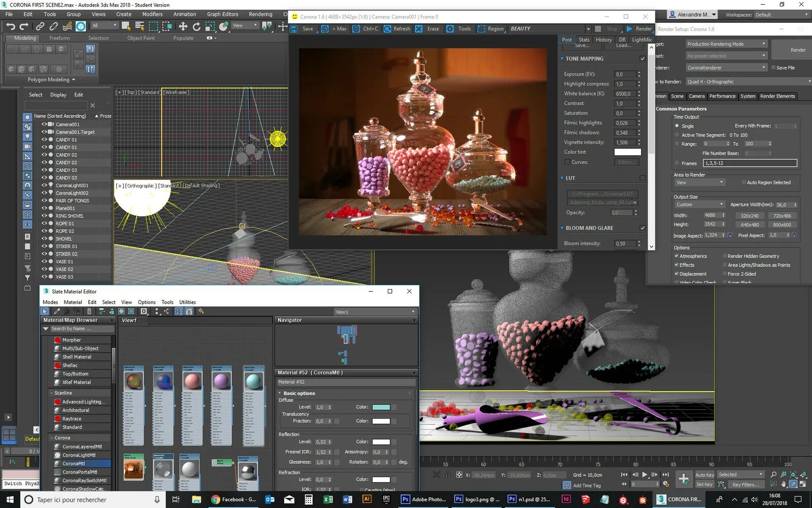The image size is (812, 508).
Task: Click the Set Keys plus button
Action: tap(684, 479)
